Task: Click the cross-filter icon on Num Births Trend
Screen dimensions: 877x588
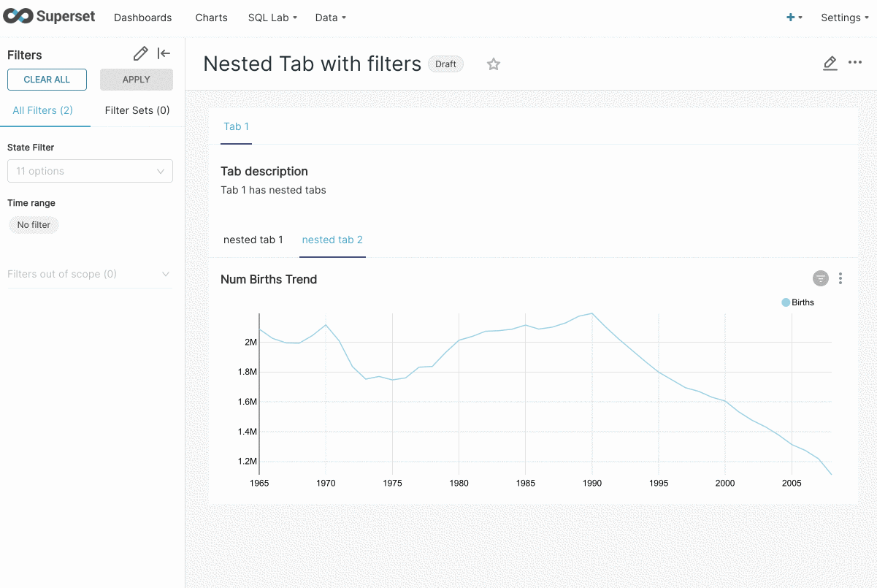Action: [x=820, y=278]
